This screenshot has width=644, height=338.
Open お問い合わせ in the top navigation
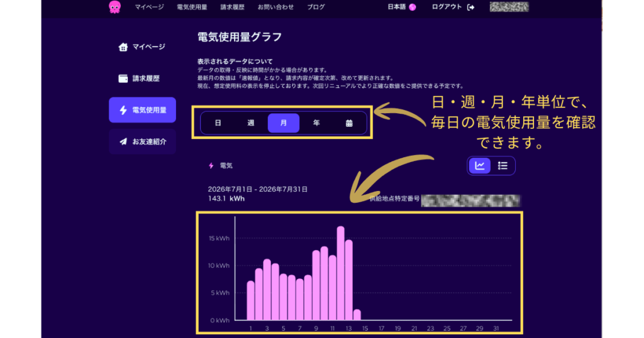point(275,7)
